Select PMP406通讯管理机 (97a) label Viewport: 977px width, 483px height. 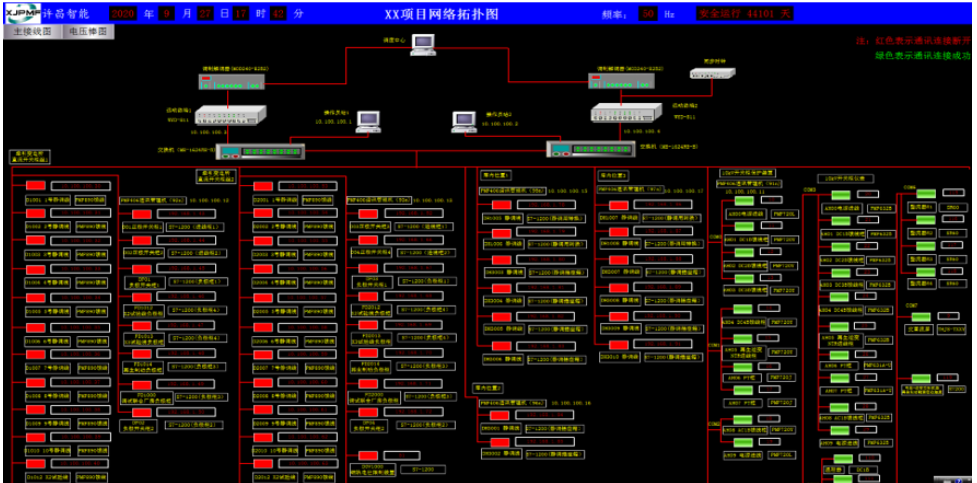pos(630,189)
